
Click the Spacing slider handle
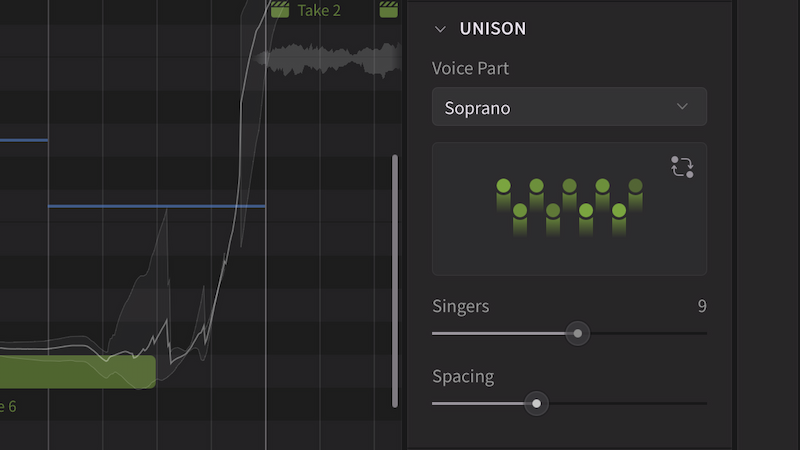click(537, 404)
